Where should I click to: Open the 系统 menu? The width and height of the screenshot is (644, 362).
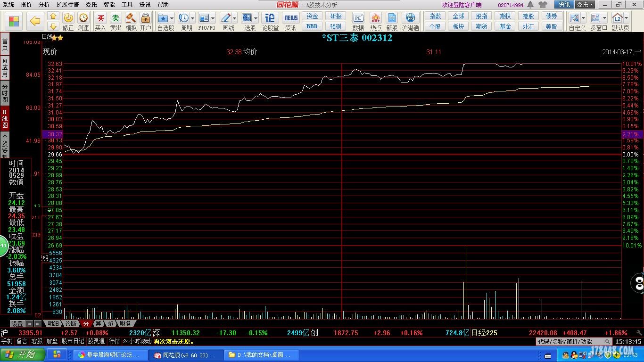click(x=8, y=5)
